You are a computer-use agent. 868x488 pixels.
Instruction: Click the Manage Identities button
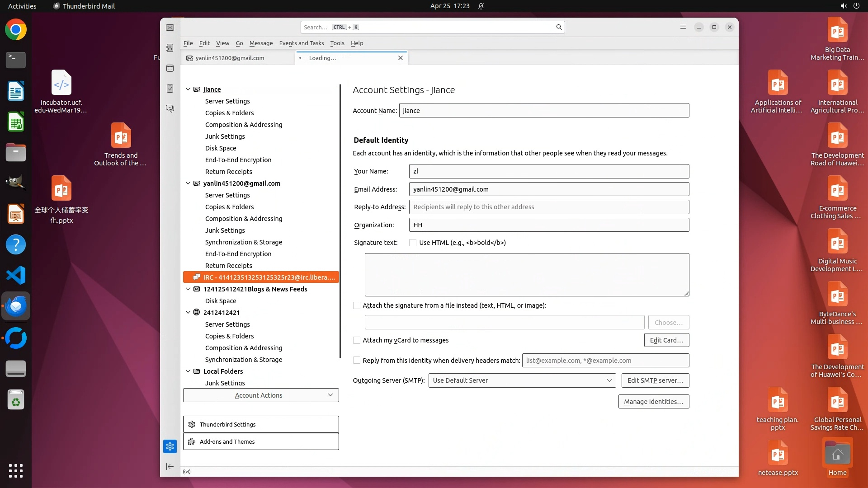(x=653, y=402)
